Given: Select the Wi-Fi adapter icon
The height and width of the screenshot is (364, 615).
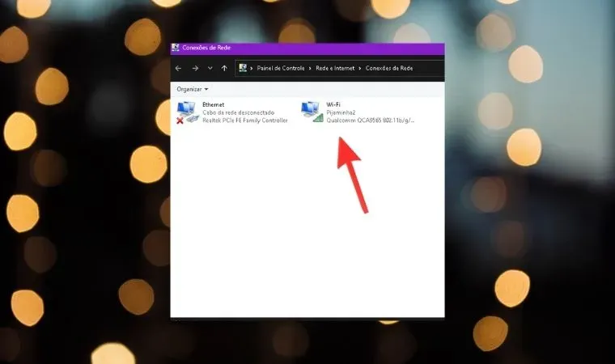Looking at the screenshot, I should coord(312,112).
